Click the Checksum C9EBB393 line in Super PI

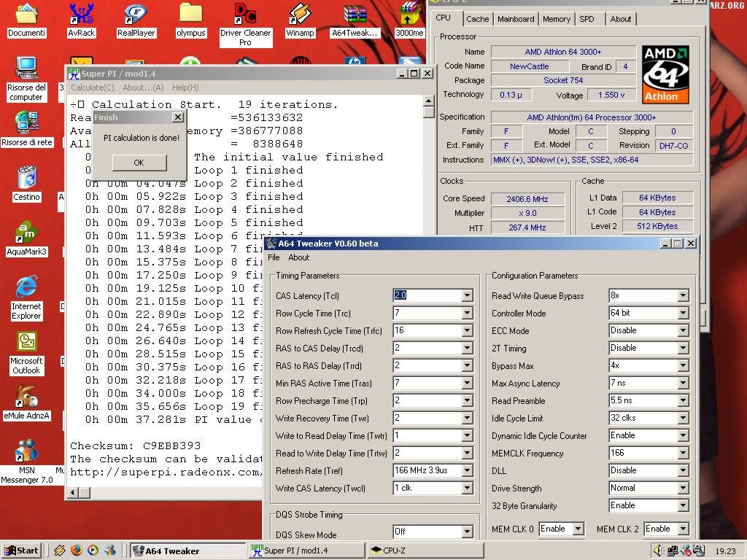(x=135, y=446)
